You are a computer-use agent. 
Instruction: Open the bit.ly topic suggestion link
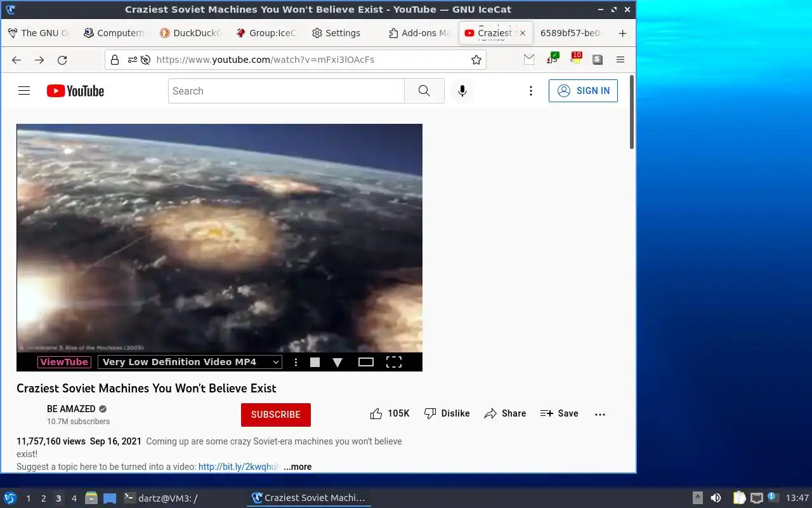(x=239, y=467)
